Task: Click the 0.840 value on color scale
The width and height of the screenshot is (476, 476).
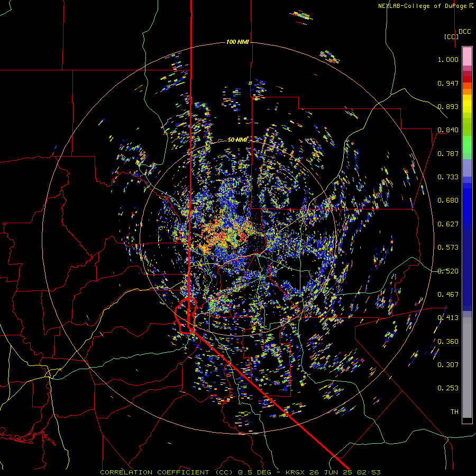Action: [x=448, y=130]
